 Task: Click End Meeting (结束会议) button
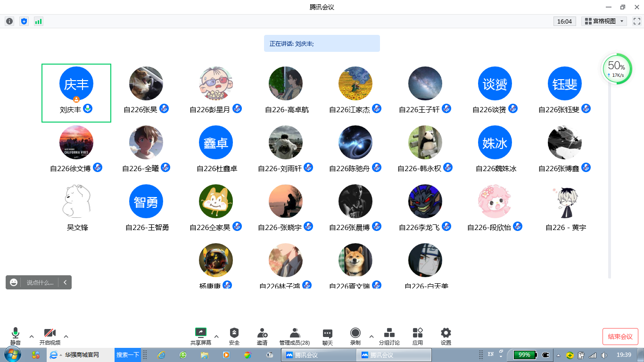[620, 337]
